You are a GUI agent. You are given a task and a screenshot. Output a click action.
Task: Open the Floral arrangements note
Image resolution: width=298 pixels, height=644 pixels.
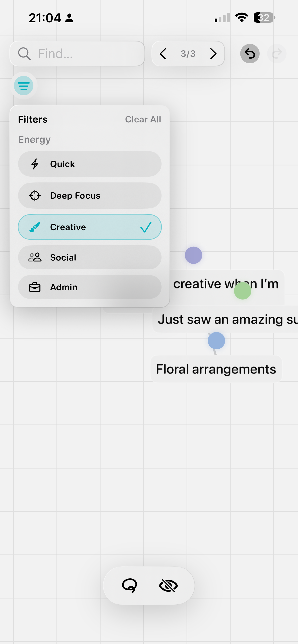click(x=216, y=369)
